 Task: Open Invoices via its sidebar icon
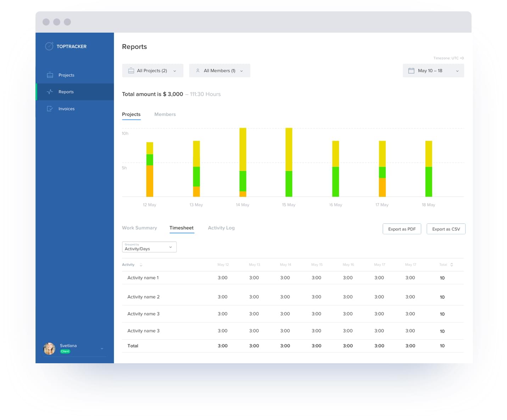[x=50, y=109]
